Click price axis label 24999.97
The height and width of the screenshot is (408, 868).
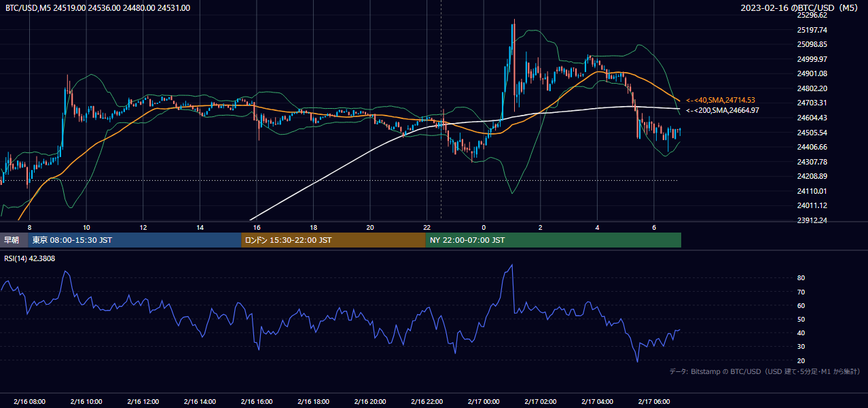812,59
